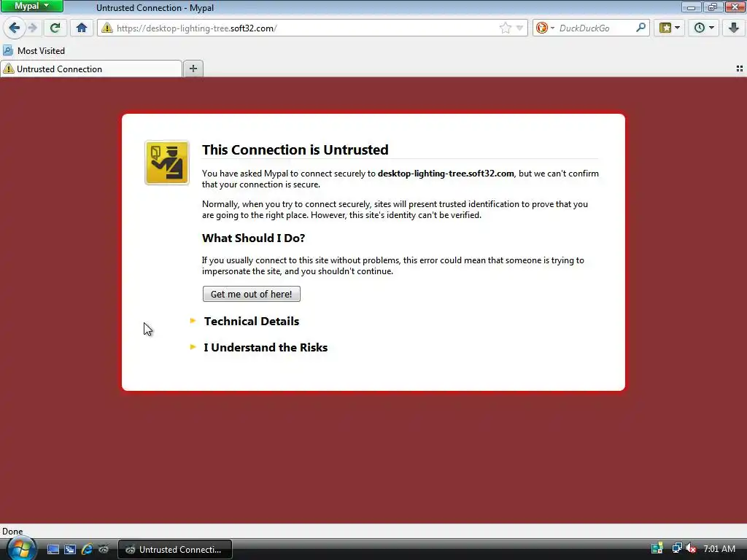Click the colorful tray icon left of network
Image resolution: width=747 pixels, height=560 pixels.
point(657,548)
